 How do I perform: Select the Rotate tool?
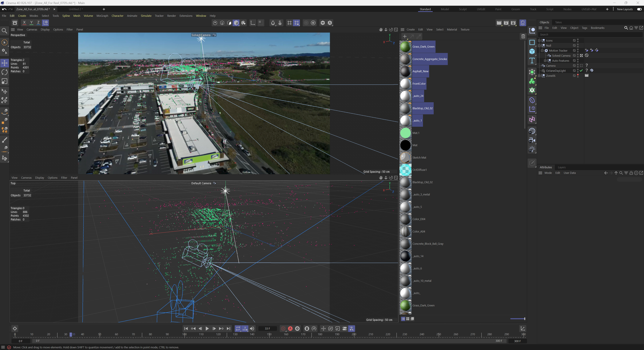[x=5, y=72]
